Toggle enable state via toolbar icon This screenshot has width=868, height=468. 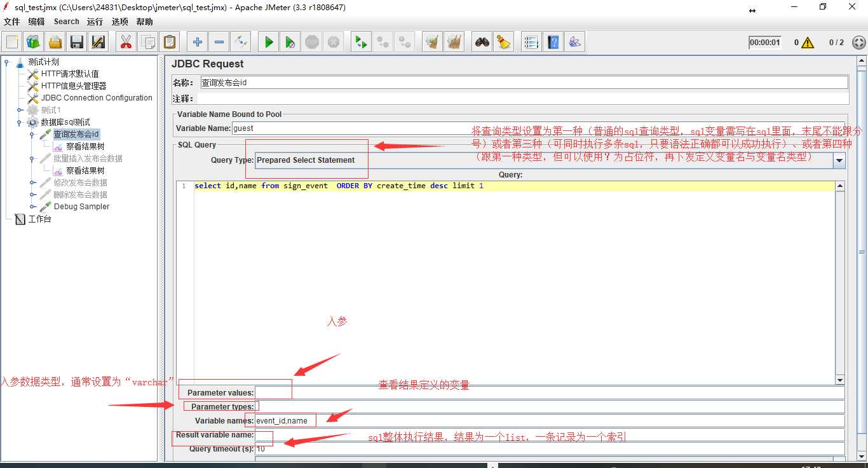click(241, 43)
